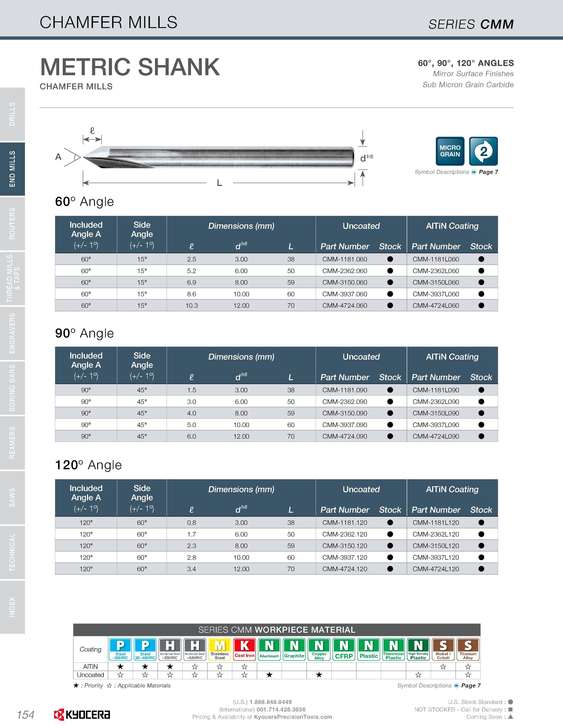Select the Hardened Steel ~55HRC icon
This screenshot has height=728, width=563.
point(170,649)
